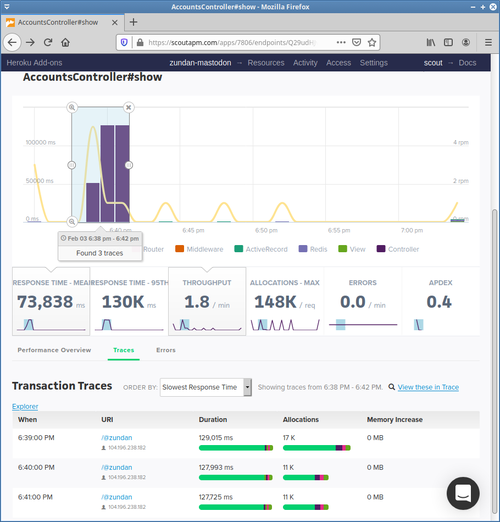Open the tracking protection shield icon
The width and height of the screenshot is (500, 522).
point(124,42)
